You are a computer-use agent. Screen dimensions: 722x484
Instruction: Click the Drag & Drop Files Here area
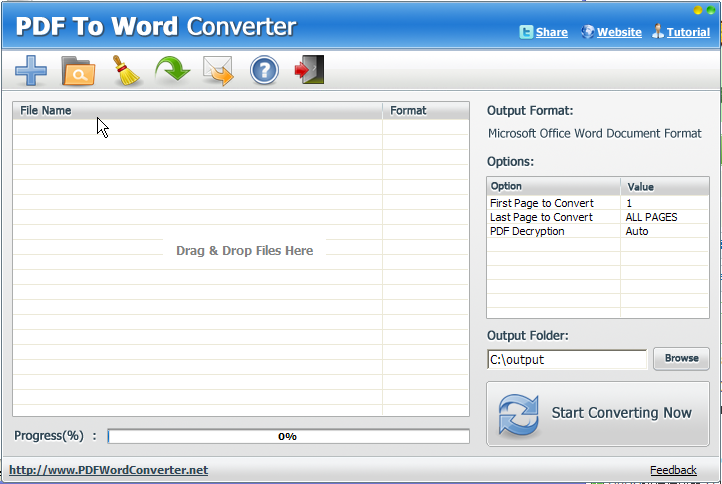click(x=245, y=251)
